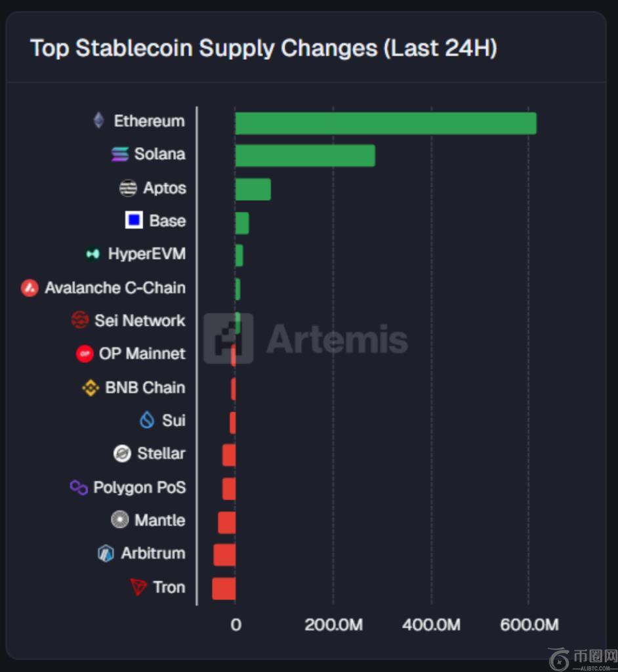Viewport: 618px width, 672px height.
Task: Click the Base blue square icon
Action: (x=134, y=220)
